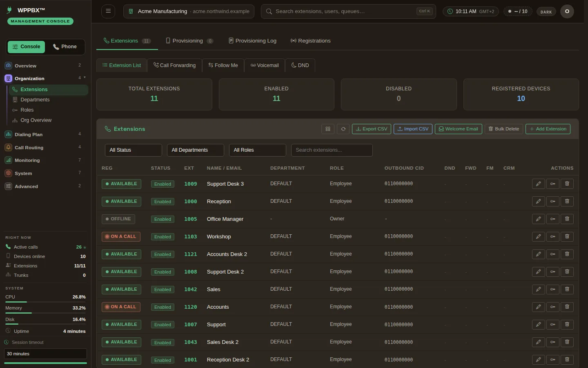Send a Welcome Email via its button
Screen dimensions: 588x368
pyautogui.click(x=459, y=129)
